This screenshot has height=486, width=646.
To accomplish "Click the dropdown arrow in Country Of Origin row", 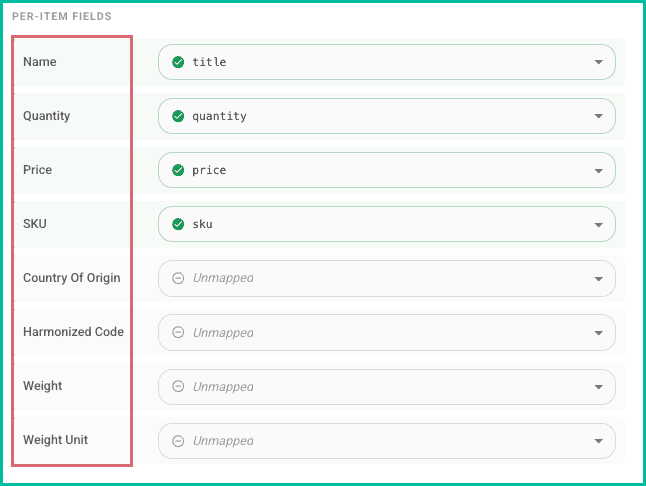I will (599, 279).
